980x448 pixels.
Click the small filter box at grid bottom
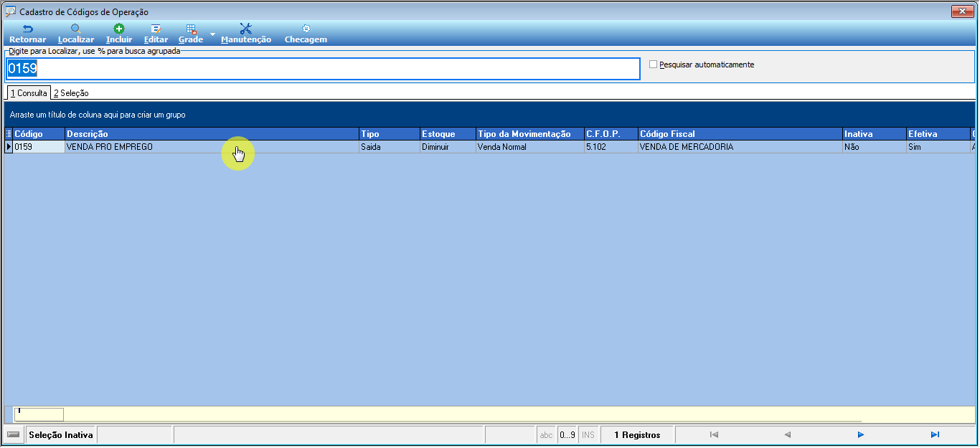39,414
